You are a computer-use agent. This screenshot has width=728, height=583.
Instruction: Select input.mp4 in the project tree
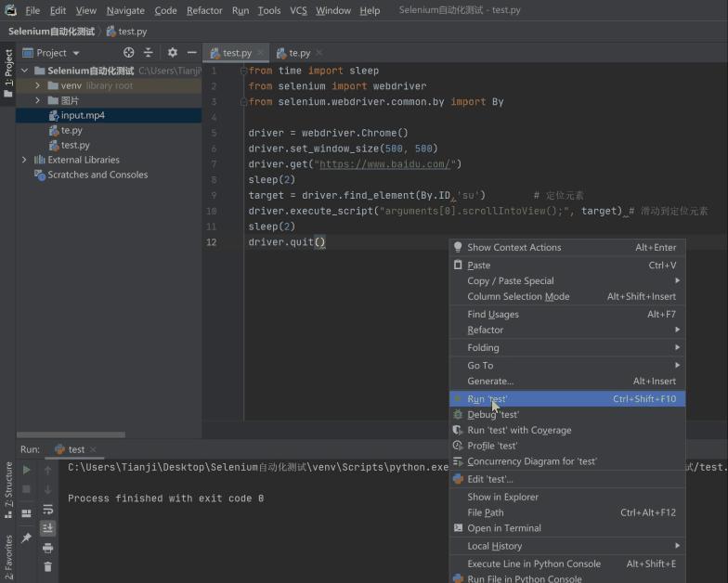click(x=83, y=115)
